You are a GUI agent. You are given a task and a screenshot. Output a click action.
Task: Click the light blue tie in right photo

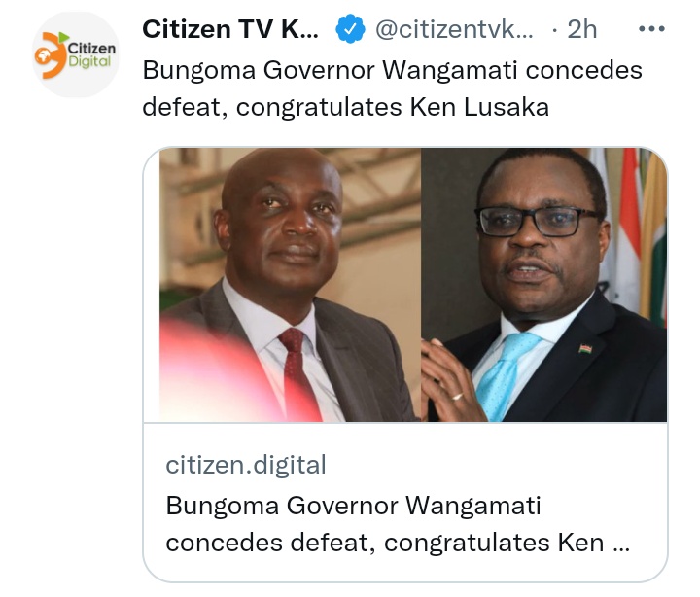(506, 374)
